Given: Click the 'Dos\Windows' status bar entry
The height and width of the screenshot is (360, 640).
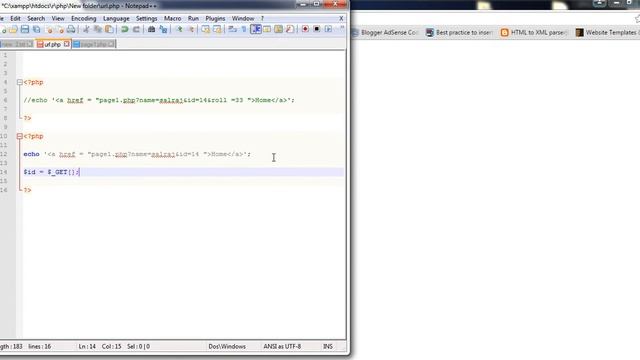Looking at the screenshot, I should pyautogui.click(x=227, y=346).
